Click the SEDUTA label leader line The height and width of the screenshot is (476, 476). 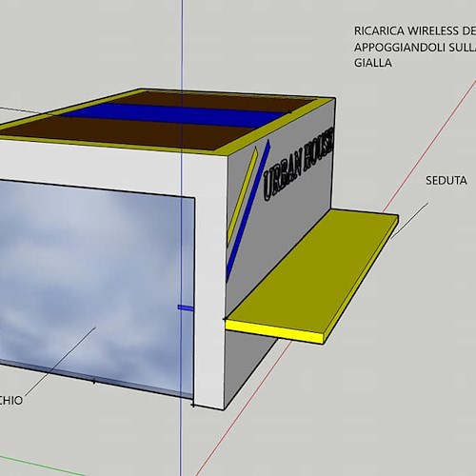[409, 221]
